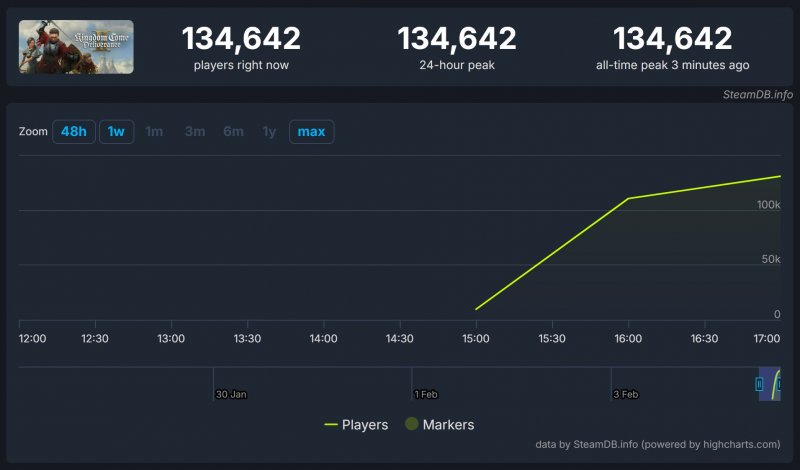Screen dimensions: 800x470
Task: Click the green Markers legend circle icon
Action: pyautogui.click(x=410, y=425)
